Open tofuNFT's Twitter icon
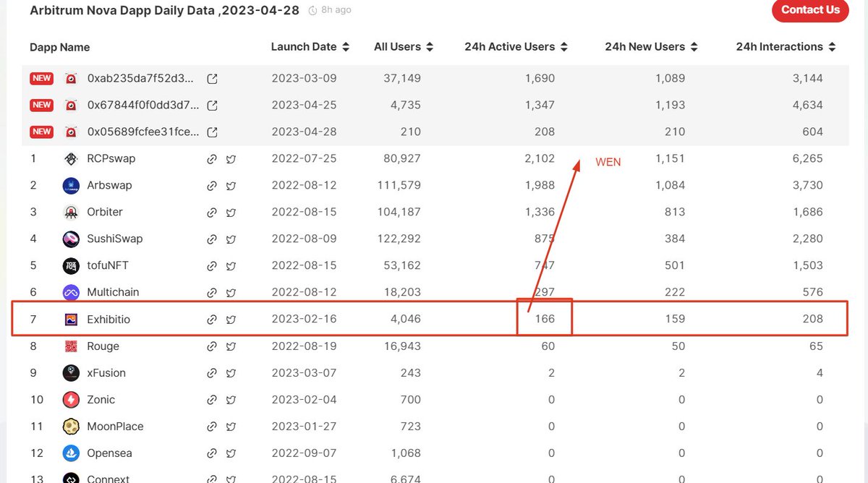Image resolution: width=868 pixels, height=483 pixels. tap(231, 265)
